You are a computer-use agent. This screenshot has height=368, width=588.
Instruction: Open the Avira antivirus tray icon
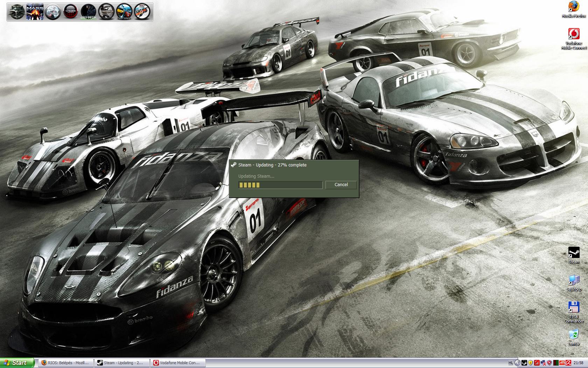tap(568, 363)
